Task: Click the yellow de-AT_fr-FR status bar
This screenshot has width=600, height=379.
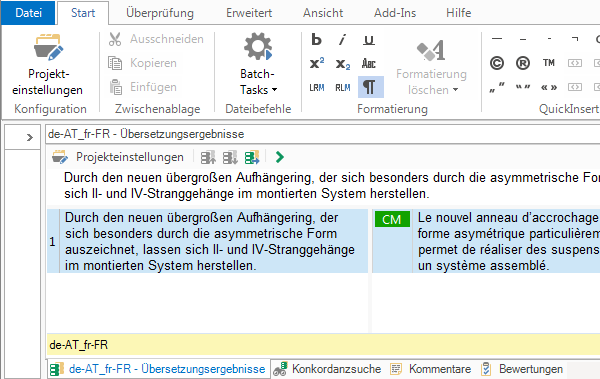Action: 323,345
